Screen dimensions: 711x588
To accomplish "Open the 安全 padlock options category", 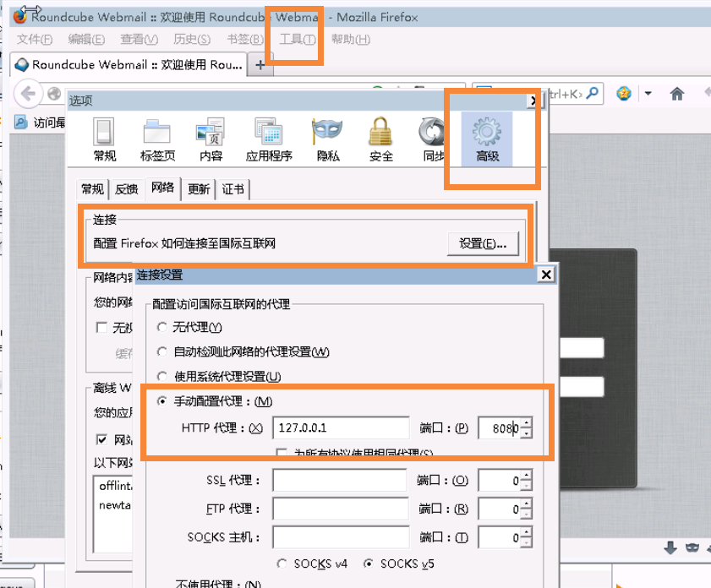I will point(380,139).
